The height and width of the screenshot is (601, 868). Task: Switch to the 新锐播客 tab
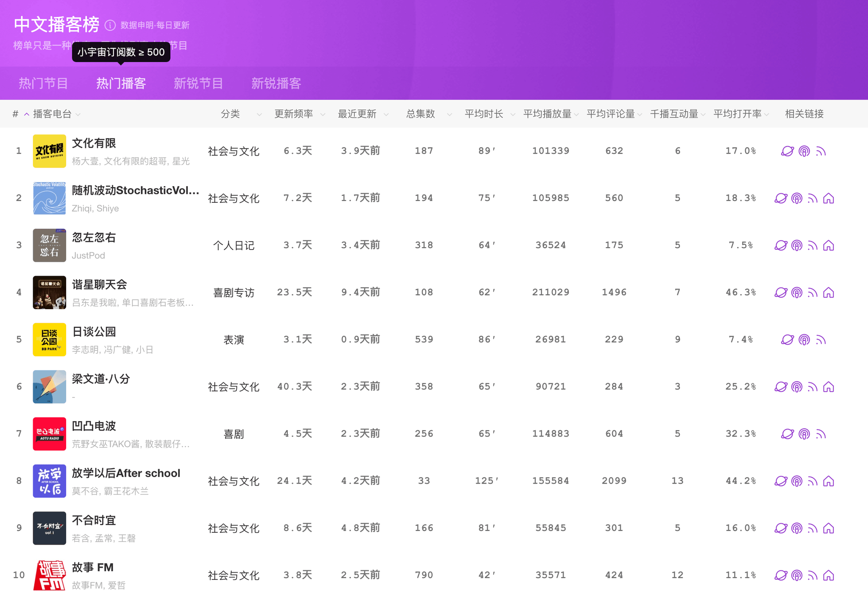(276, 83)
